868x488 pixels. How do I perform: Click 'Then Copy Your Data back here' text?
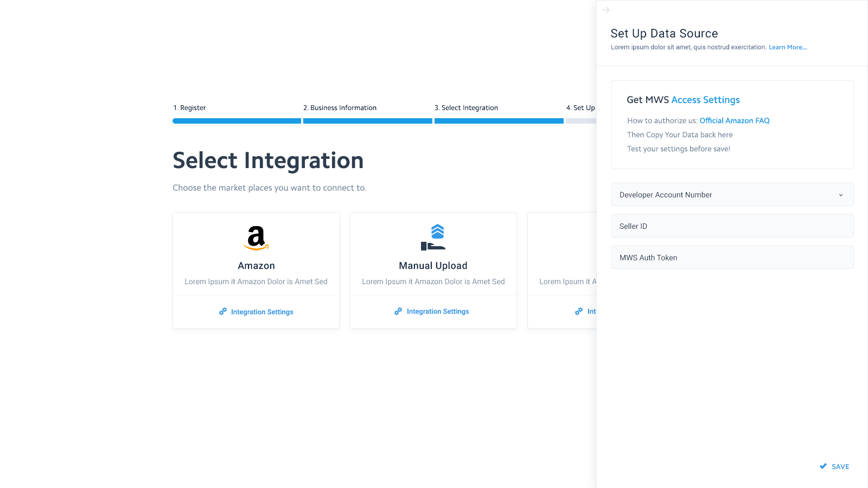coord(680,134)
